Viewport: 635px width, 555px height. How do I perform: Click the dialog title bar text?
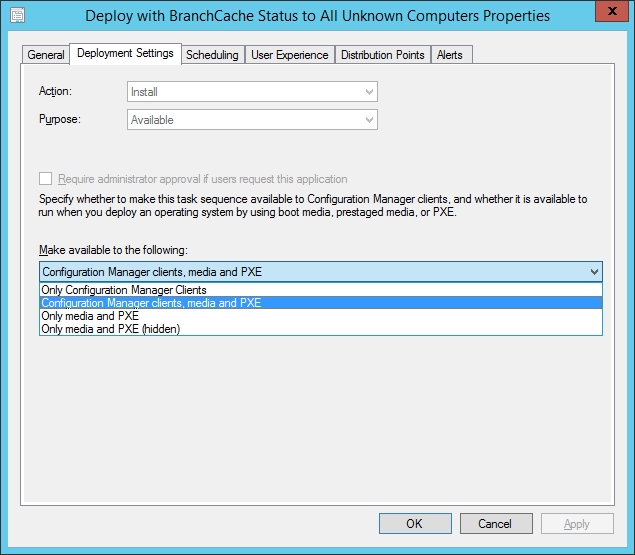(317, 16)
